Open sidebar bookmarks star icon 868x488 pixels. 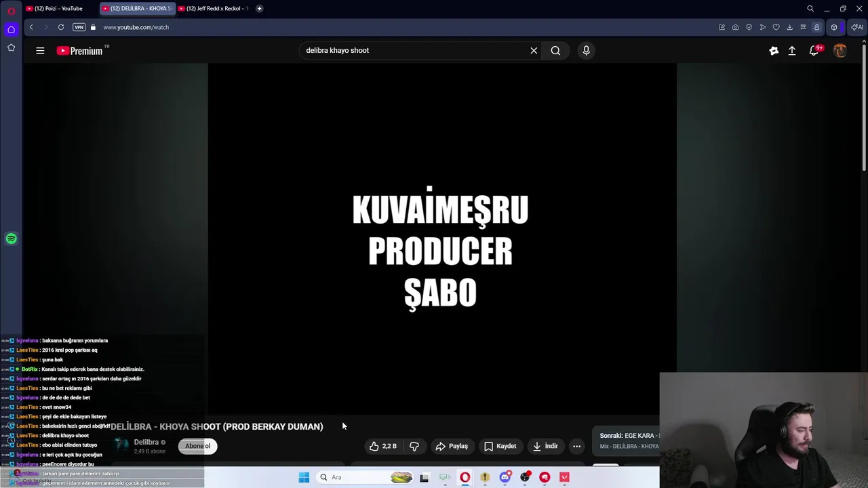click(x=11, y=47)
